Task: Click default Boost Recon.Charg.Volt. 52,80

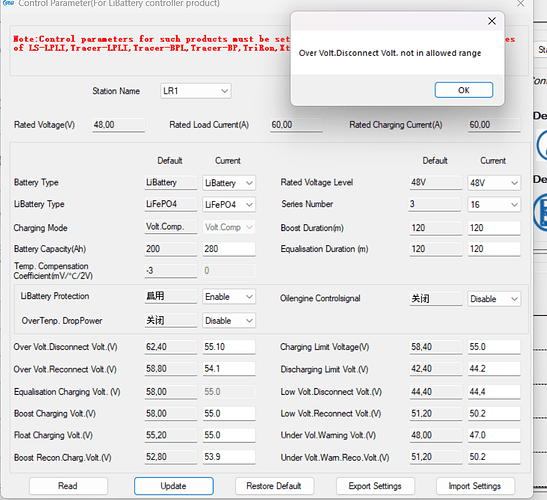Action: coord(171,457)
